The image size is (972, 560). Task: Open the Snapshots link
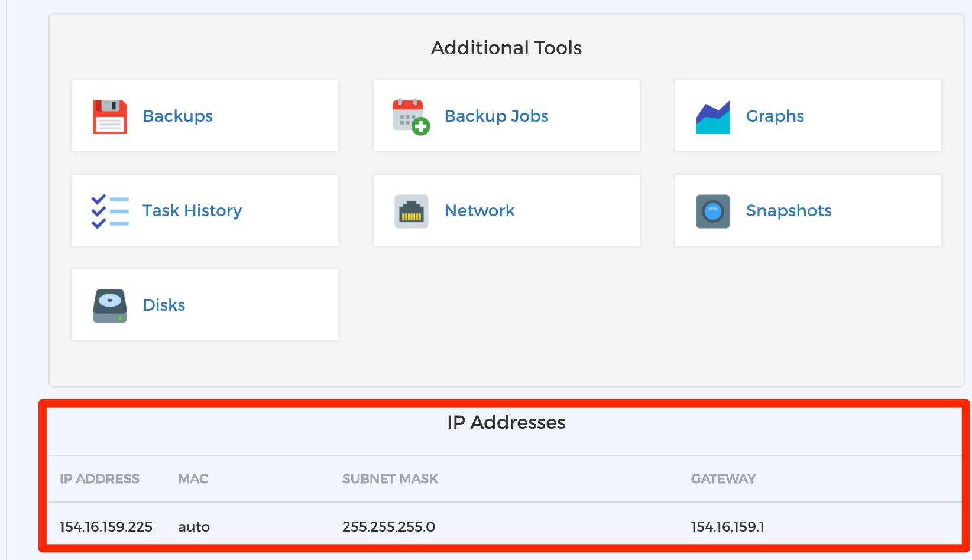(789, 210)
